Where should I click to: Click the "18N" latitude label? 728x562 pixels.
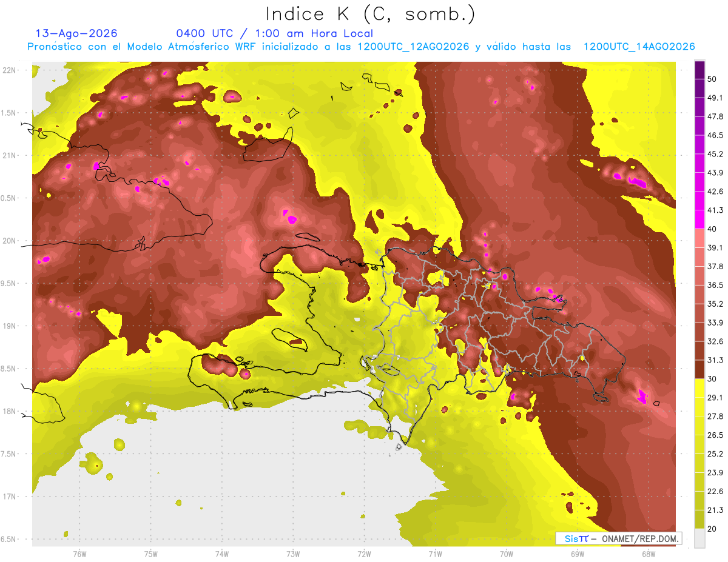click(10, 412)
